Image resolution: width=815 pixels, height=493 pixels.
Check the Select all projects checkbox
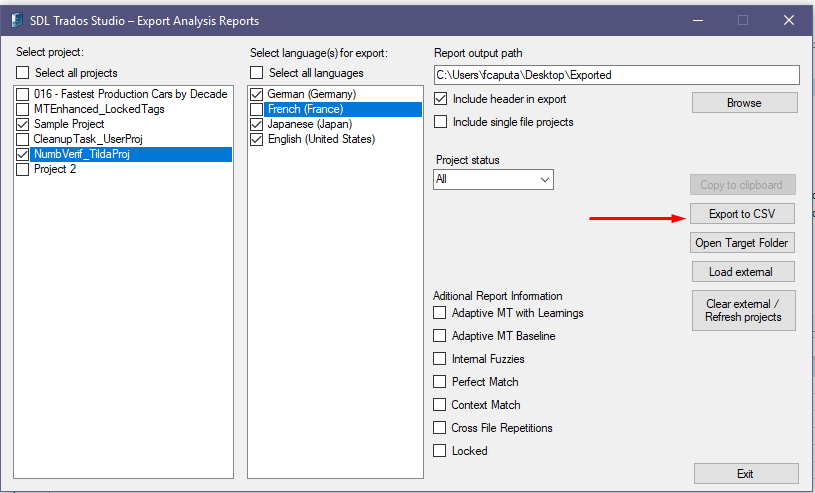point(23,72)
